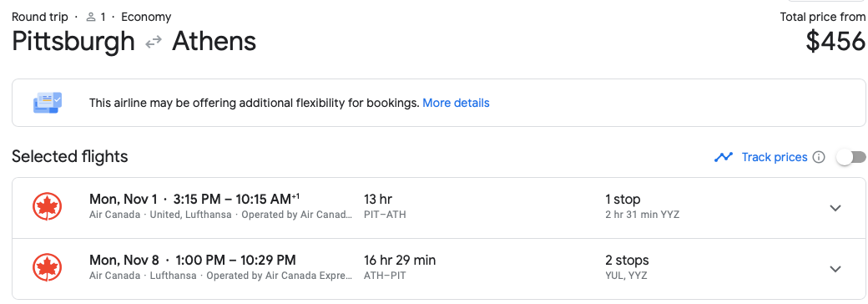Click the Athens destination heading

pos(214,42)
